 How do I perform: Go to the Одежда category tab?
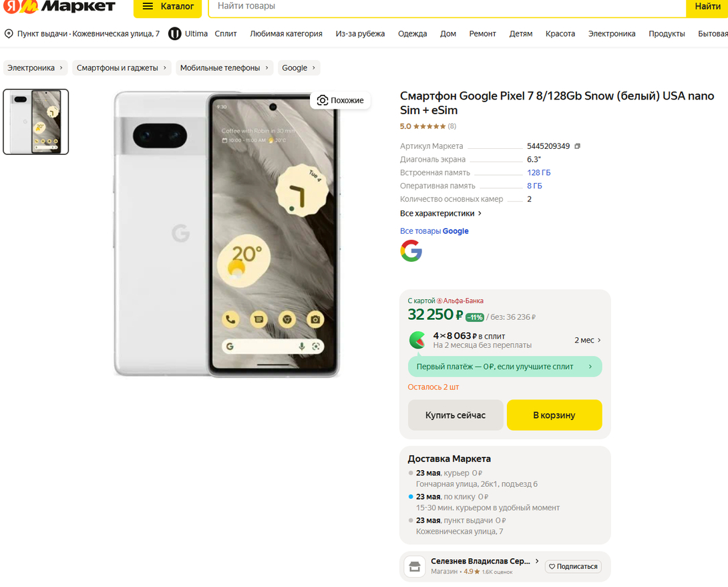pyautogui.click(x=412, y=33)
